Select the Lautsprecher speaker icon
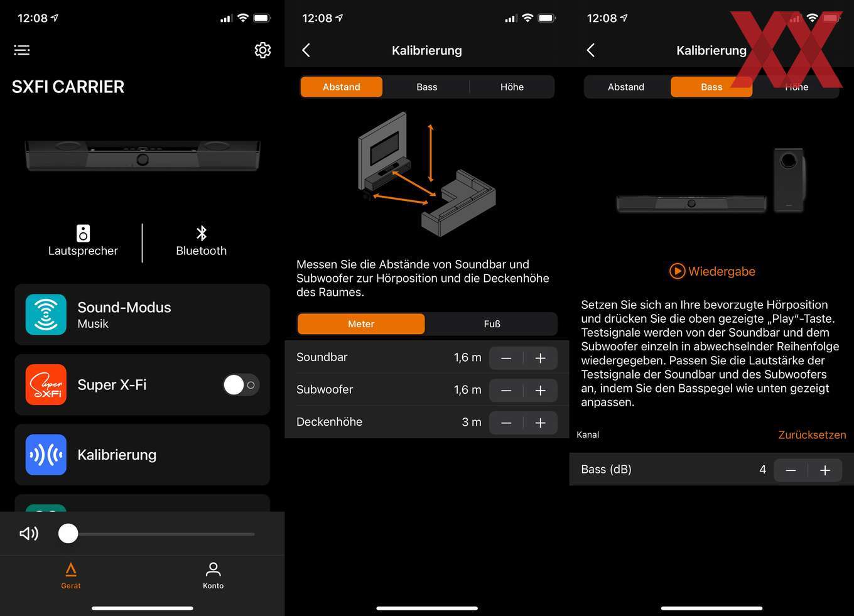This screenshot has height=616, width=854. pyautogui.click(x=83, y=234)
